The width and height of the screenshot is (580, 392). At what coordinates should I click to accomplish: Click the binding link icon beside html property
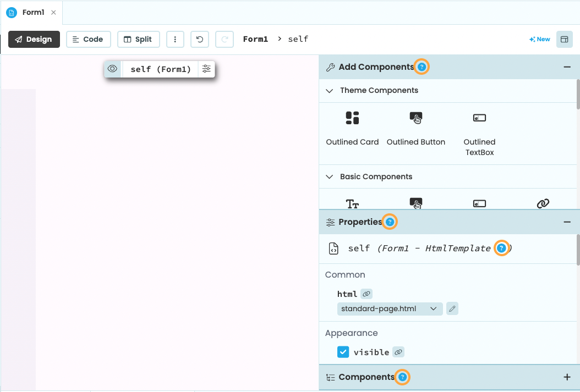[x=366, y=294]
